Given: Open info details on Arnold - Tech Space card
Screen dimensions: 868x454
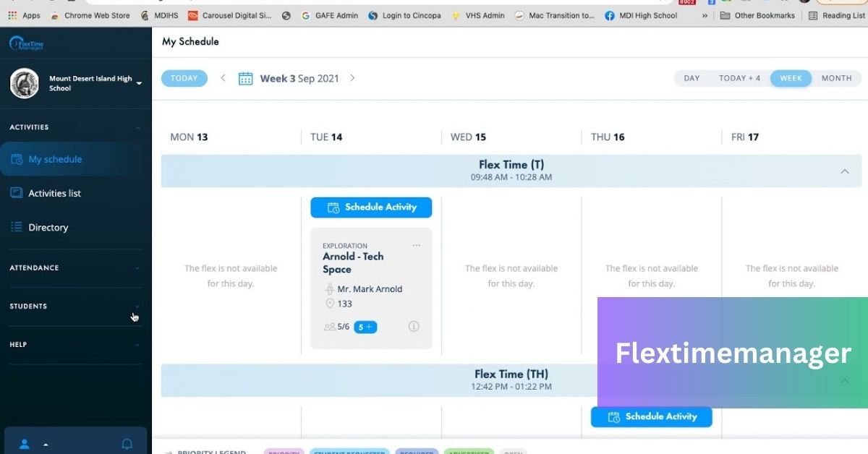Looking at the screenshot, I should point(414,326).
